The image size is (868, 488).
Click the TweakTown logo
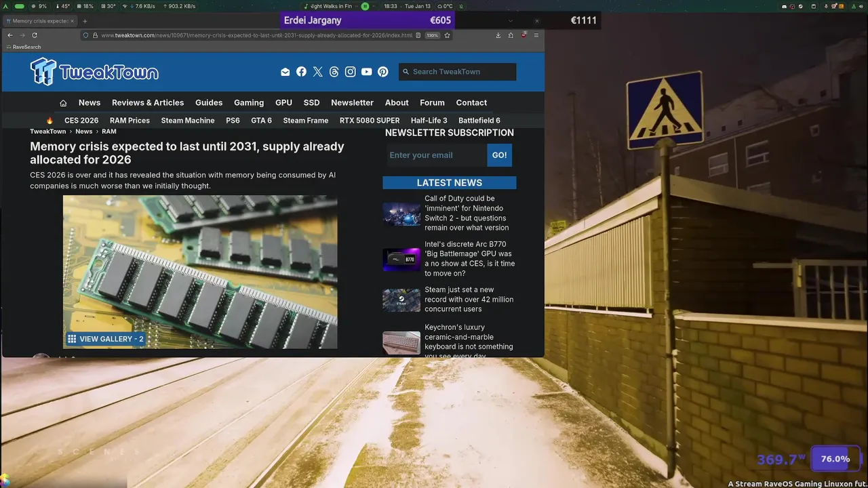coord(94,72)
